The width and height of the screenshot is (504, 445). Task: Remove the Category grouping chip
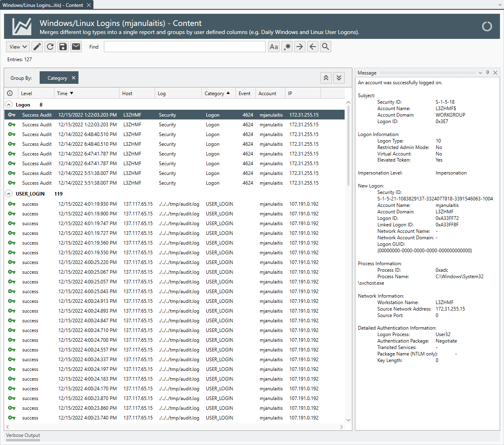[x=73, y=78]
